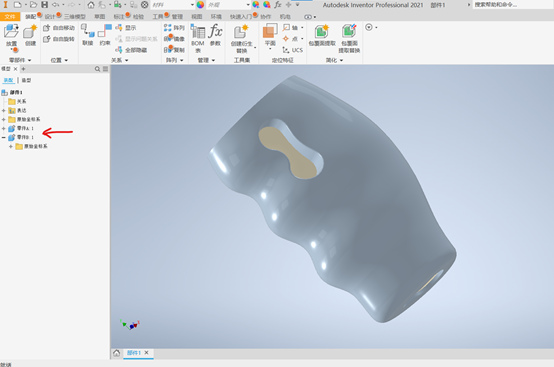Activate the Joint (联接) tool

[88, 35]
